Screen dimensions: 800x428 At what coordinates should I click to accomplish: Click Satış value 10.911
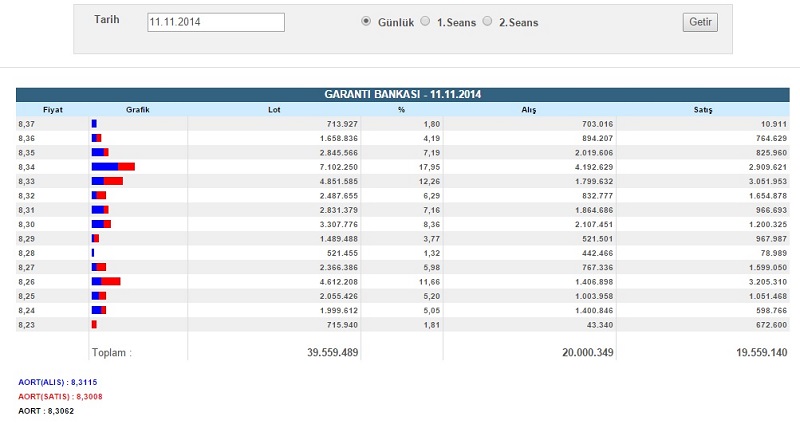pyautogui.click(x=773, y=124)
